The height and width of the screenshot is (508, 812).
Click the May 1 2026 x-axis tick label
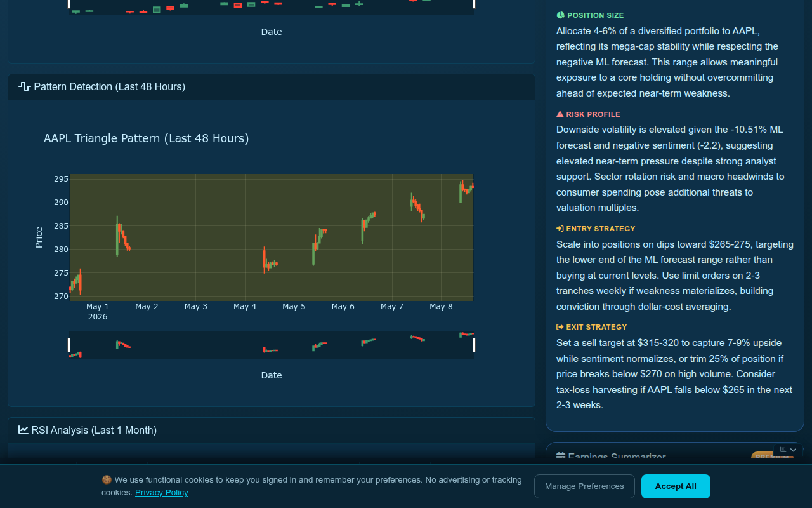[98, 311]
